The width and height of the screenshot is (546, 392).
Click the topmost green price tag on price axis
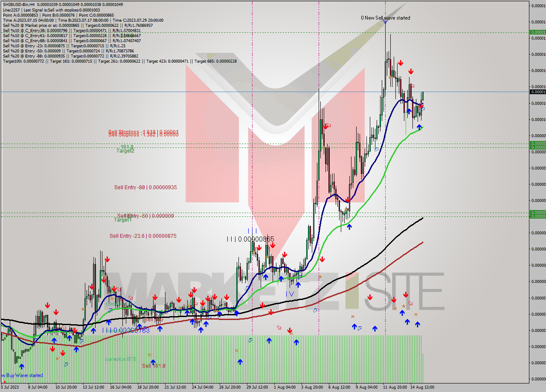pos(537,32)
